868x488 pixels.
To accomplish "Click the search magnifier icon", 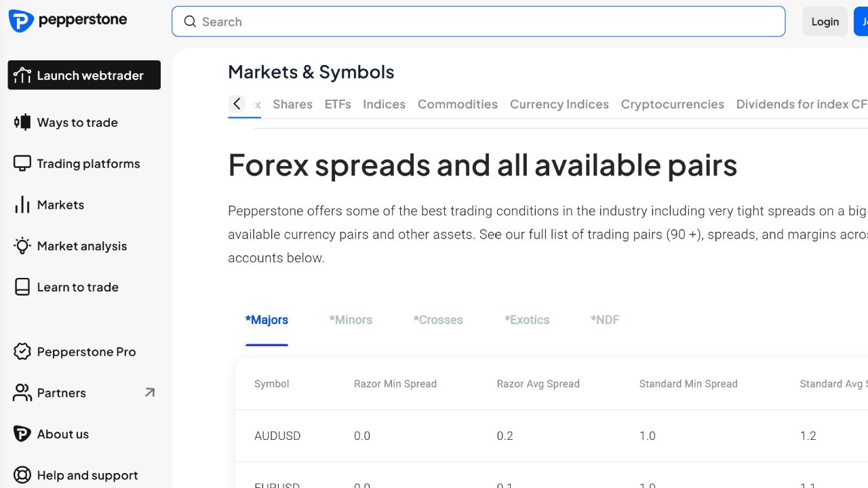I will pyautogui.click(x=190, y=22).
